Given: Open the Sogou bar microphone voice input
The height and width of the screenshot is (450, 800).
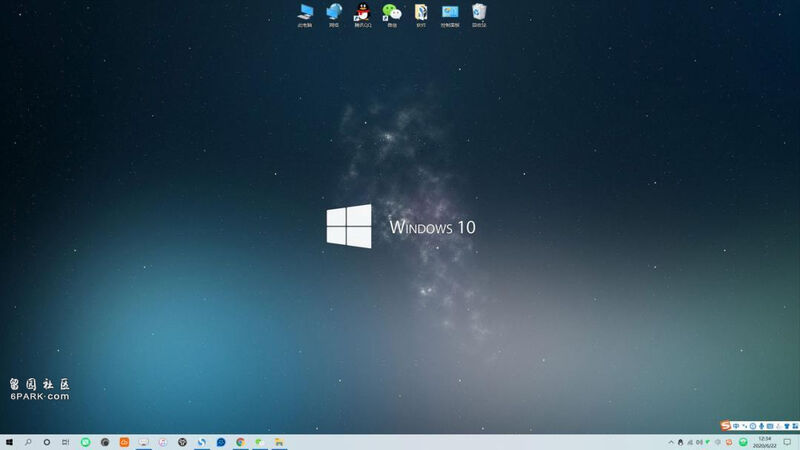Looking at the screenshot, I should coord(761,426).
